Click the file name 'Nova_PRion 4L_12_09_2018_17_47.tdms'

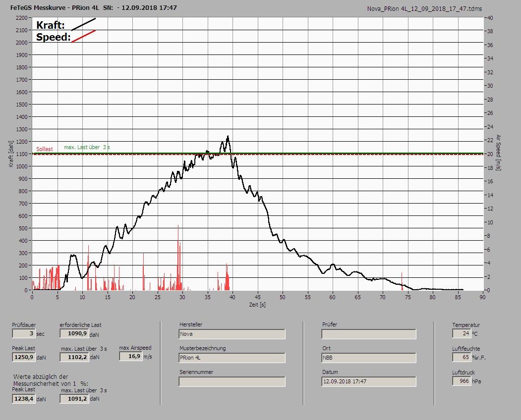click(424, 9)
